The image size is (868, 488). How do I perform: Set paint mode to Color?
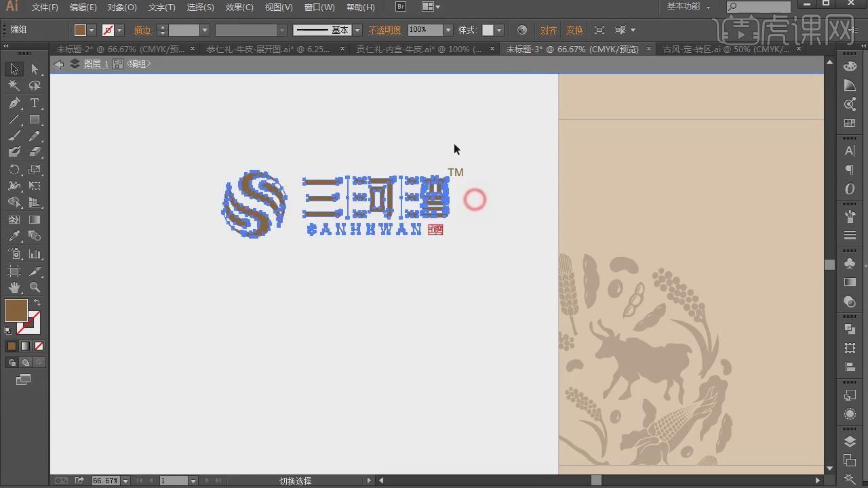12,346
